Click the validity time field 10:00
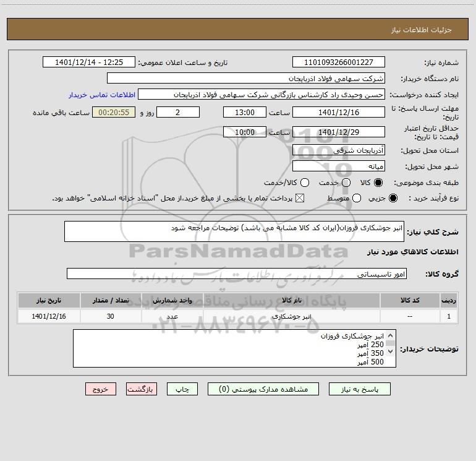 [245, 132]
